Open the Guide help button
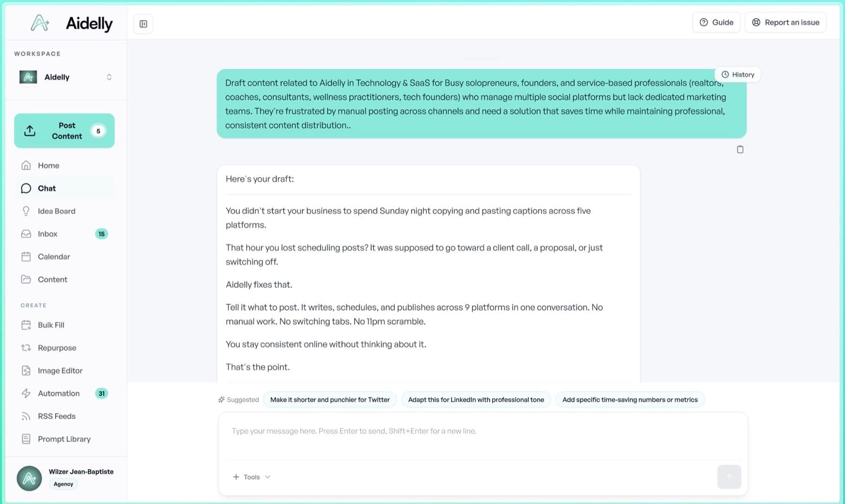 [x=716, y=22]
